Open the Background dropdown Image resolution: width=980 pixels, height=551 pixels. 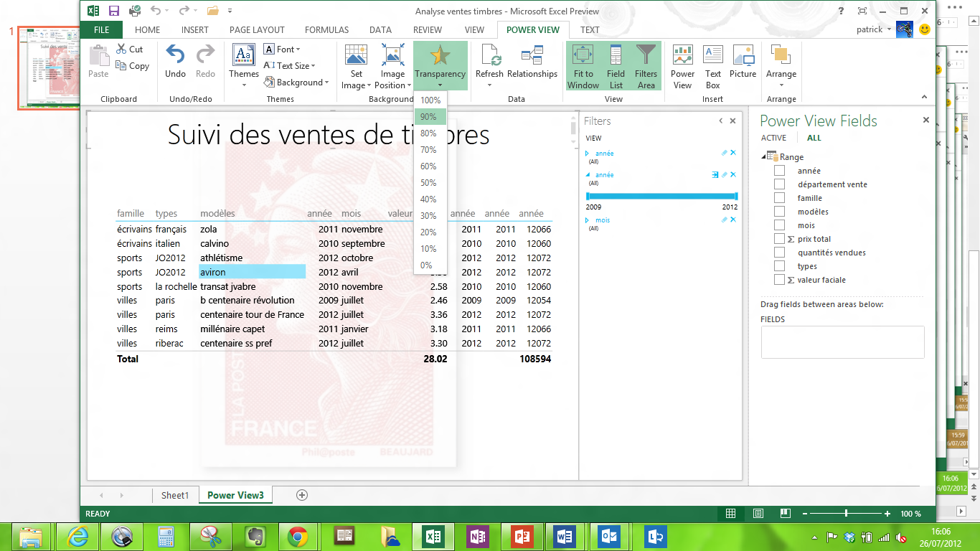point(296,83)
